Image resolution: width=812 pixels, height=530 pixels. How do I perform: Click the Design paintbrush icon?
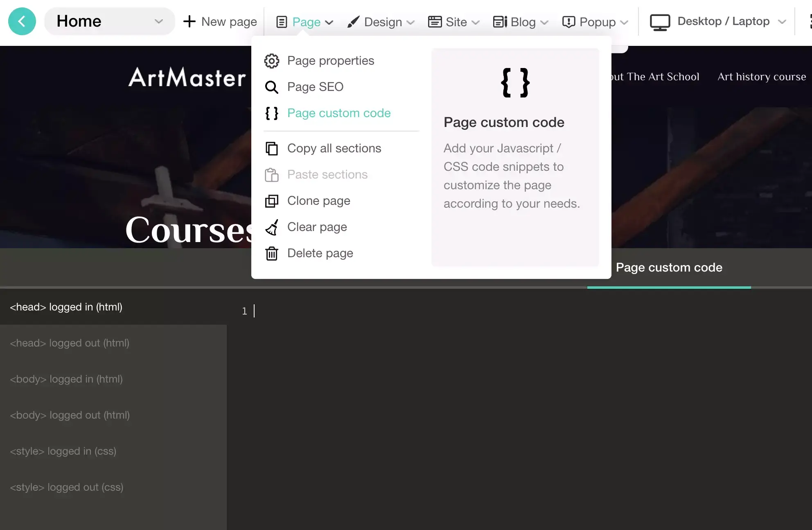tap(353, 22)
